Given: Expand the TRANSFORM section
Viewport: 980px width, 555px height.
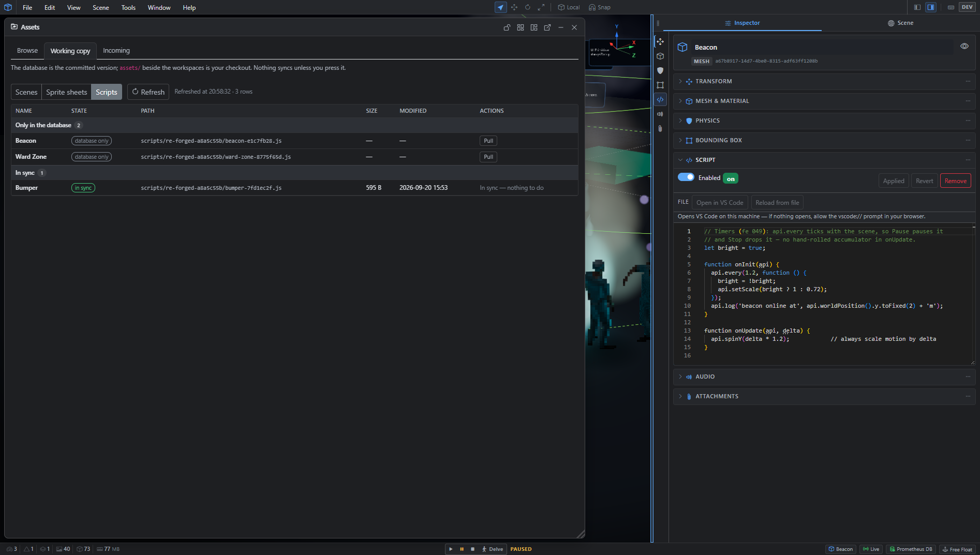Looking at the screenshot, I should point(824,81).
